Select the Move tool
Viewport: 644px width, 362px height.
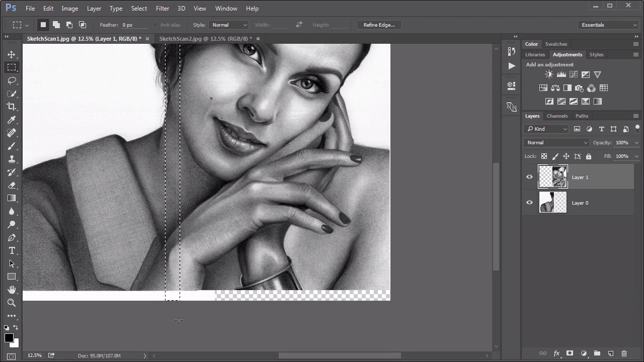12,54
